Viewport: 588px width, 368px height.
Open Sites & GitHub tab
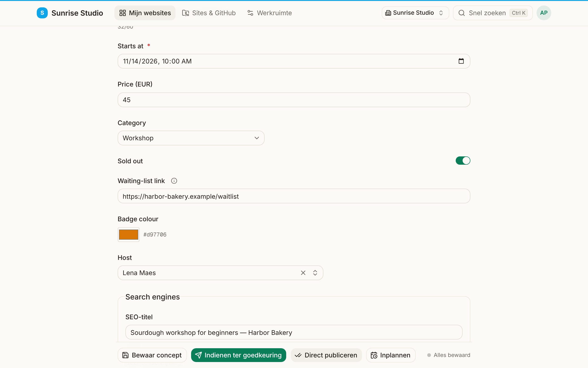[x=209, y=13]
